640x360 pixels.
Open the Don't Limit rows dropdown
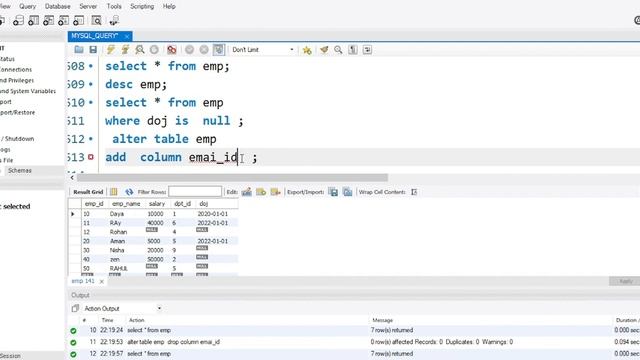[263, 50]
